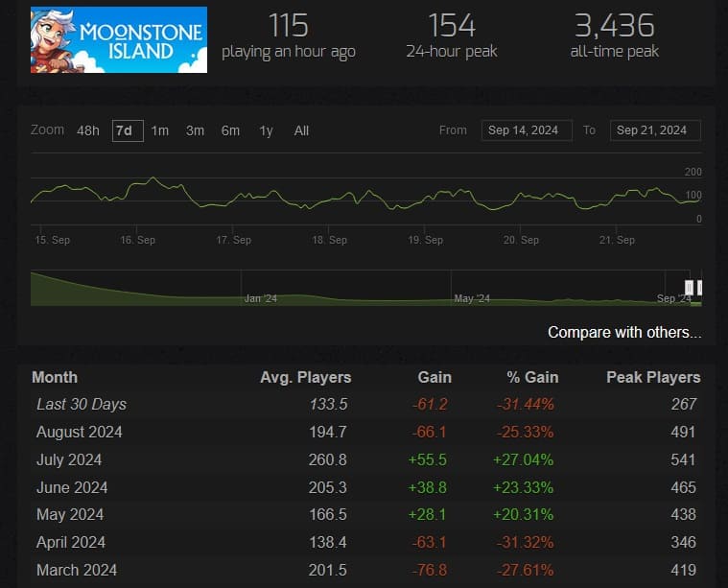Click the Jan '24 point in navigator timeline
The image size is (728, 588).
tap(260, 298)
